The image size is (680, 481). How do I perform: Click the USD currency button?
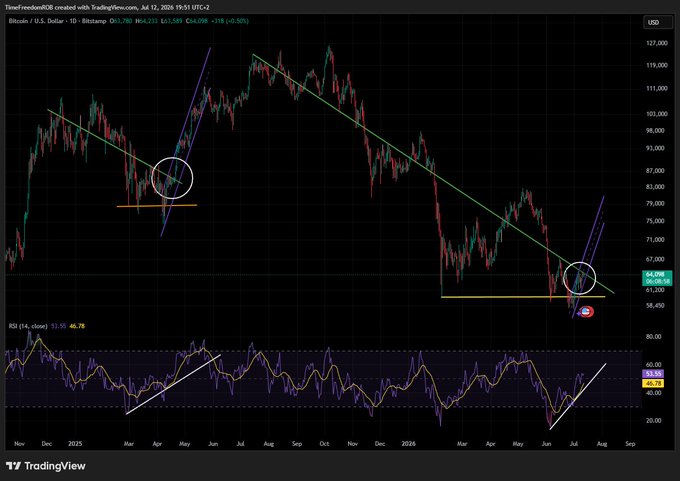pos(657,23)
